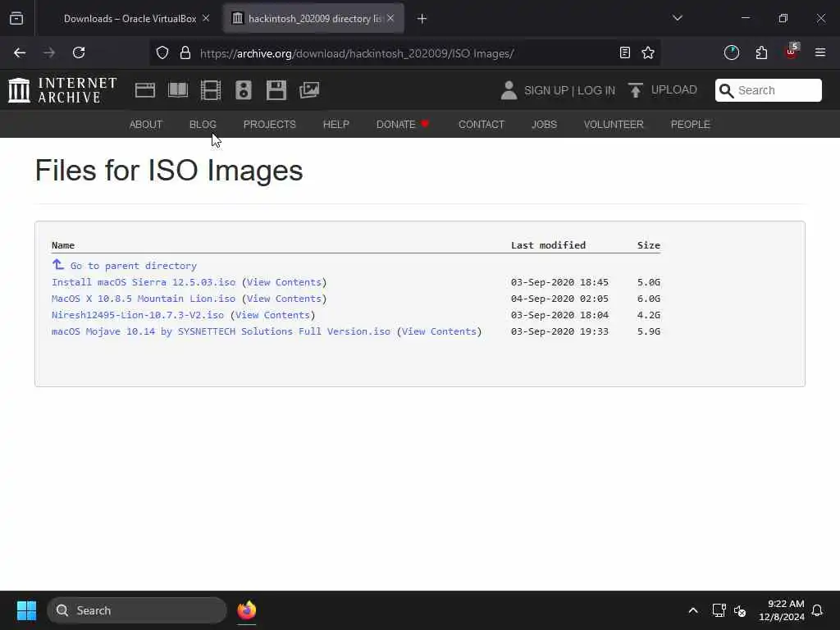Image resolution: width=840 pixels, height=630 pixels.
Task: Open the Images pictures icon
Action: point(309,90)
